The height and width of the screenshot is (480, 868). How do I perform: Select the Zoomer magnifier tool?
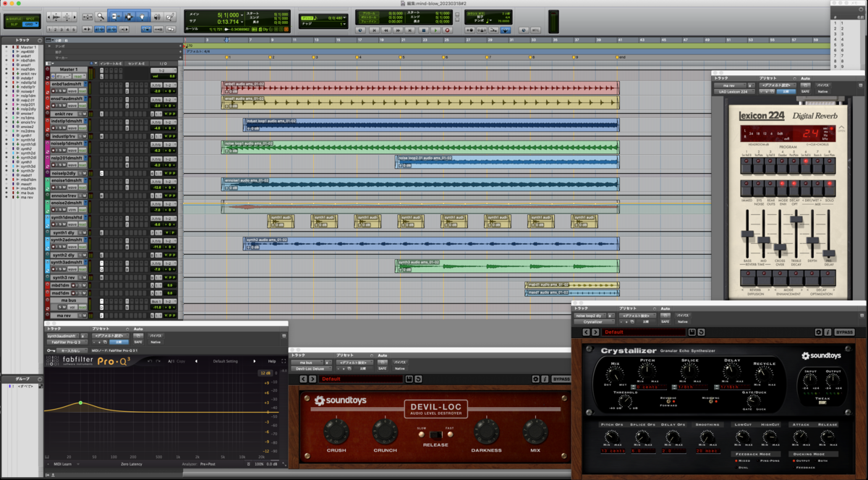101,17
